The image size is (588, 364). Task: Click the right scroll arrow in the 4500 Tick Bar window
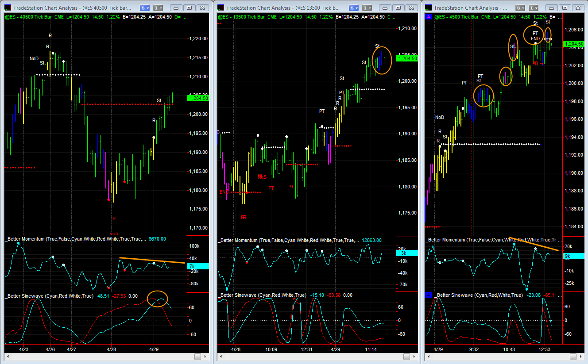581,356
